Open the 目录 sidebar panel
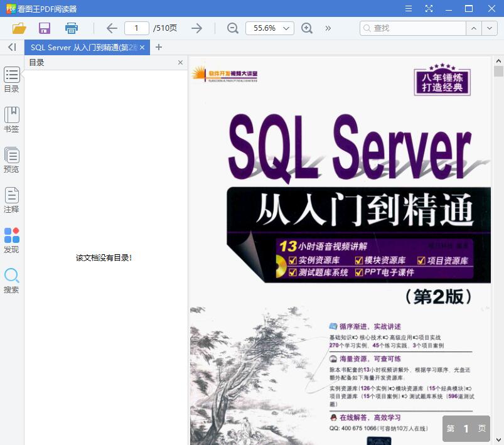 click(x=11, y=80)
